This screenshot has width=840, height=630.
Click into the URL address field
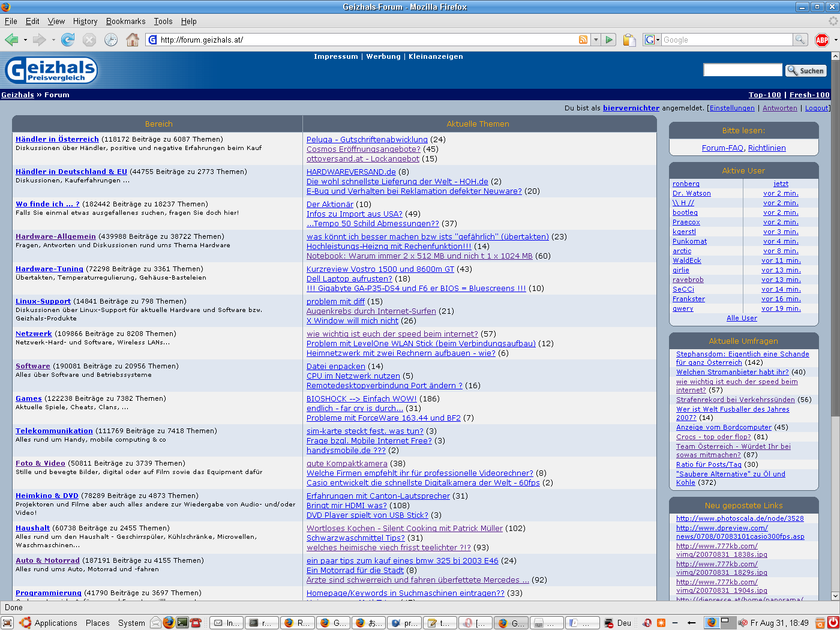tap(367, 40)
